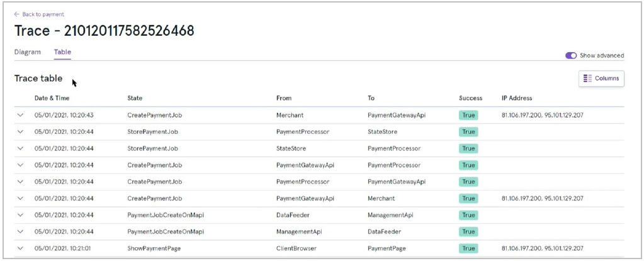644x261 pixels.
Task: Expand the ShowPaymentPage row chevron
Action: (x=20, y=248)
